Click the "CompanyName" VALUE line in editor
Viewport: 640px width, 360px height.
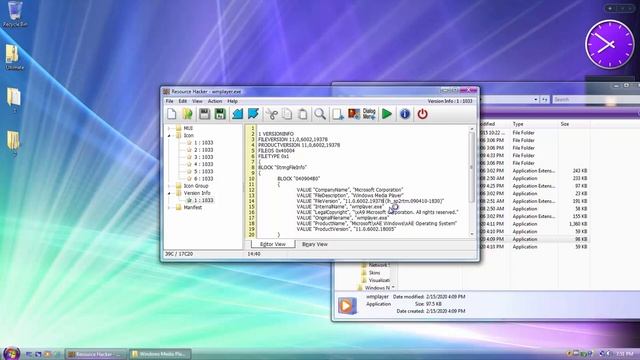(x=350, y=190)
